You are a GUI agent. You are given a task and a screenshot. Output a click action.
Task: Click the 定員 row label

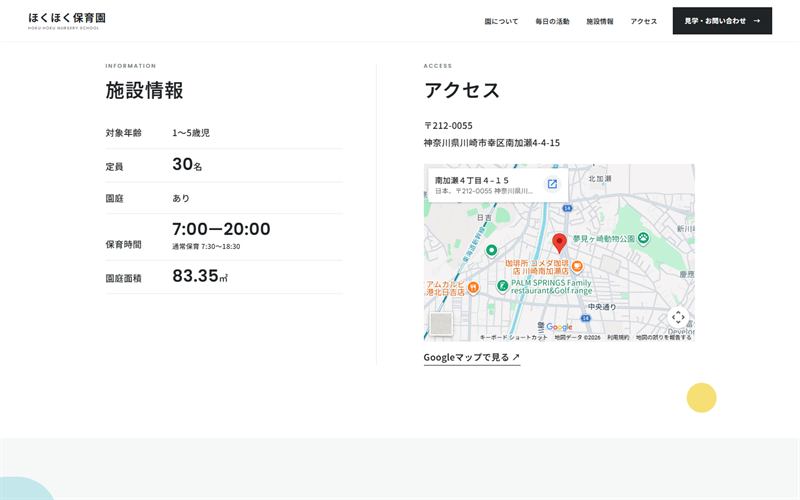point(114,166)
